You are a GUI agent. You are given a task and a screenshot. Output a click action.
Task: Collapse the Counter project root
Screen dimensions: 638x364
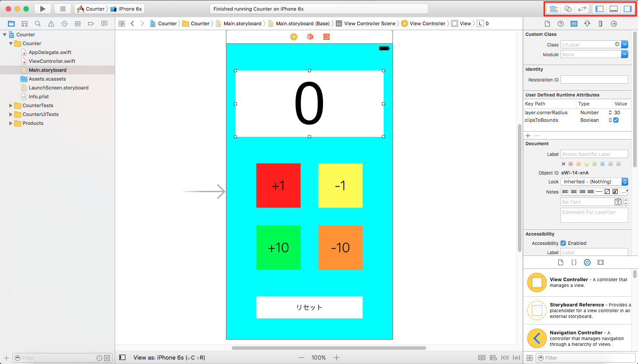pos(4,35)
